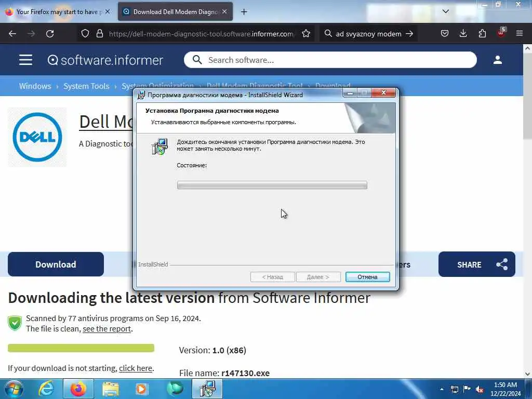The height and width of the screenshot is (399, 532).
Task: Click the installation progress bar
Action: (272, 185)
